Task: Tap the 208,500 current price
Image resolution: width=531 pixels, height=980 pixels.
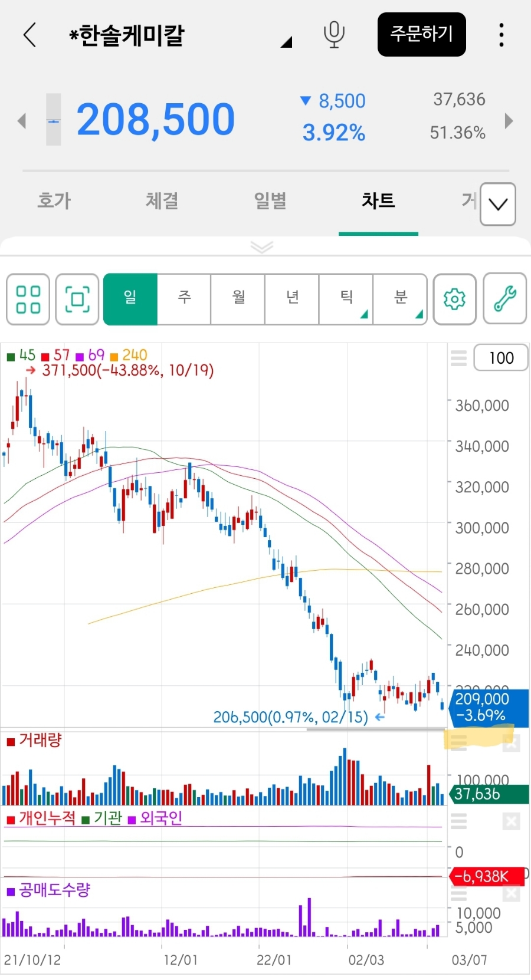Action: tap(156, 120)
